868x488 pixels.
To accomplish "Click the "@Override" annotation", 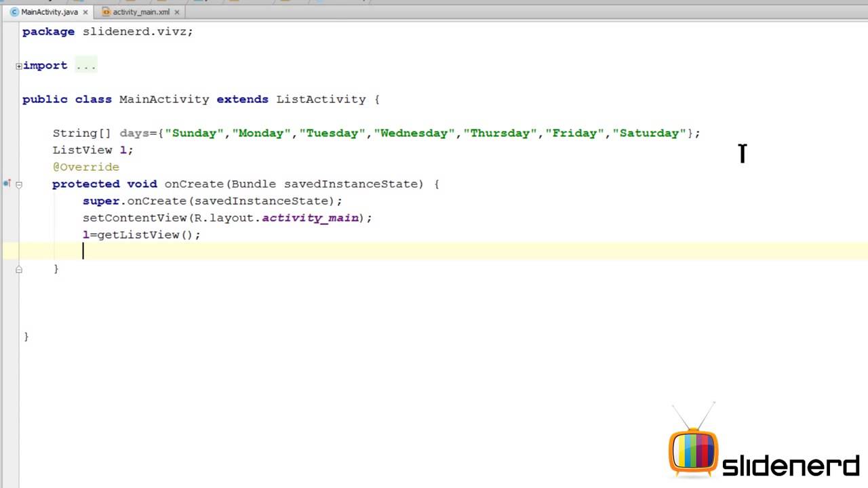I will pos(86,167).
